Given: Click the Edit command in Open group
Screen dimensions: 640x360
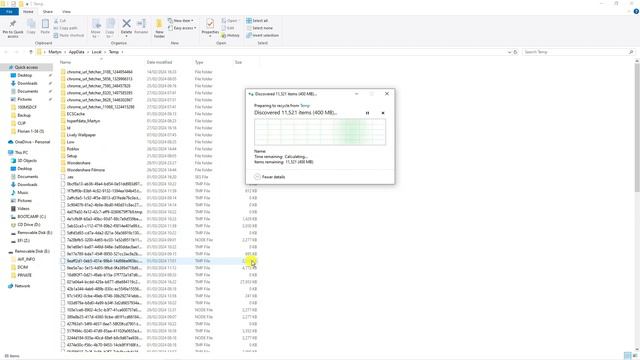Looking at the screenshot, I should coord(228,28).
